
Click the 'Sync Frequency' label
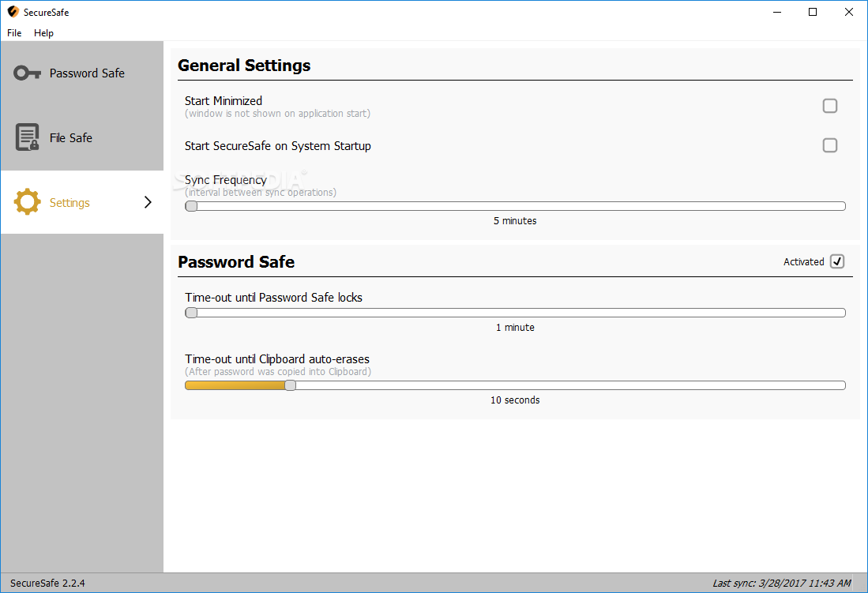226,180
